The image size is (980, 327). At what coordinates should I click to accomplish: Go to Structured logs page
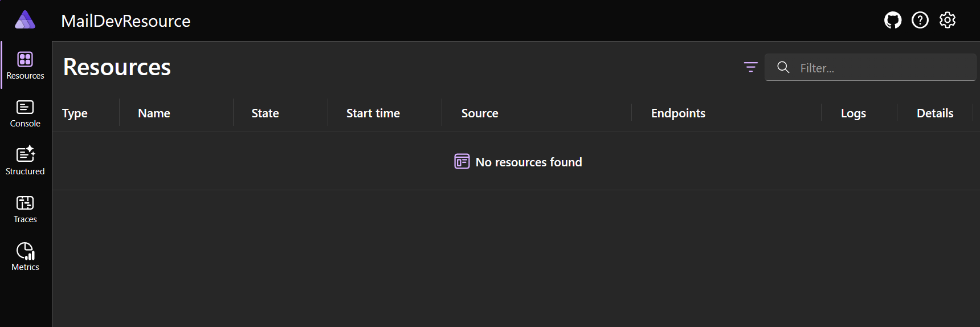tap(25, 161)
